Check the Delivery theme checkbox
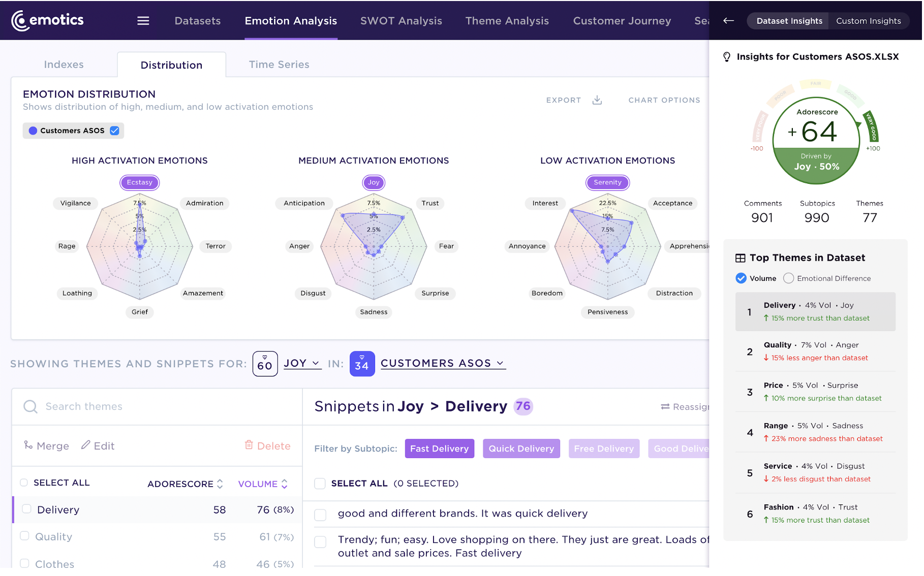The height and width of the screenshot is (576, 924). click(x=26, y=509)
